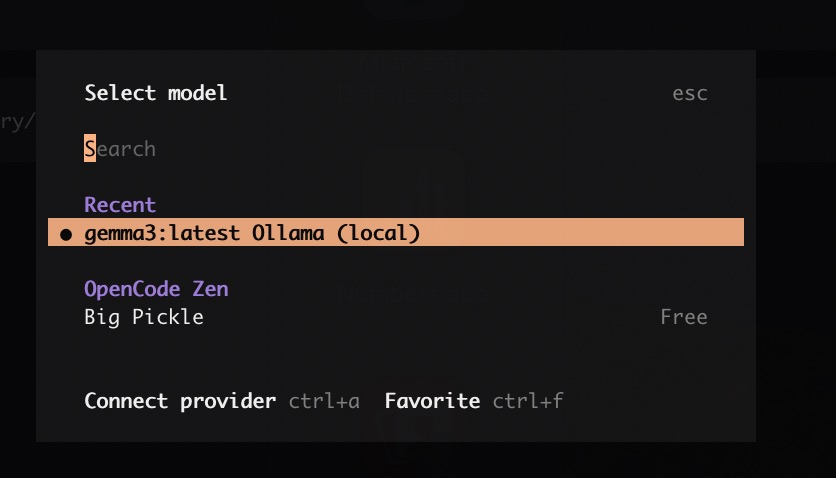Click the Free label beside Big Pickle

point(684,317)
